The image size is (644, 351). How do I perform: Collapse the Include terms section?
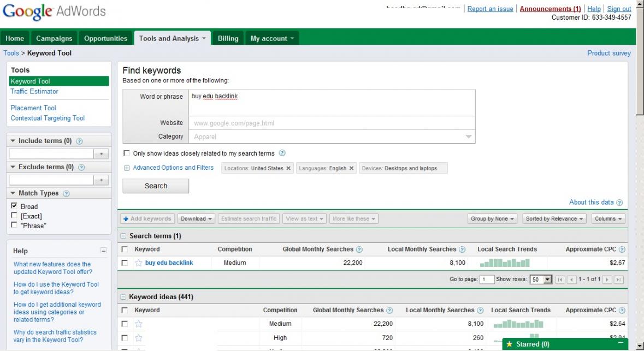tap(13, 141)
